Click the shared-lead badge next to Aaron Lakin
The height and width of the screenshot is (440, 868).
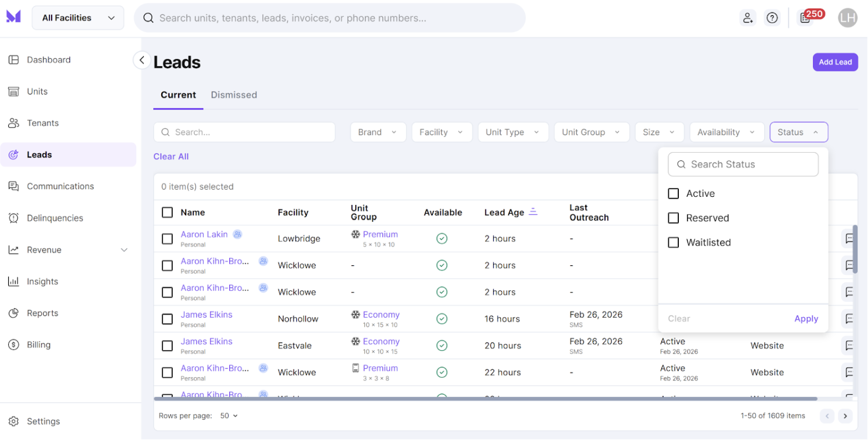point(237,235)
